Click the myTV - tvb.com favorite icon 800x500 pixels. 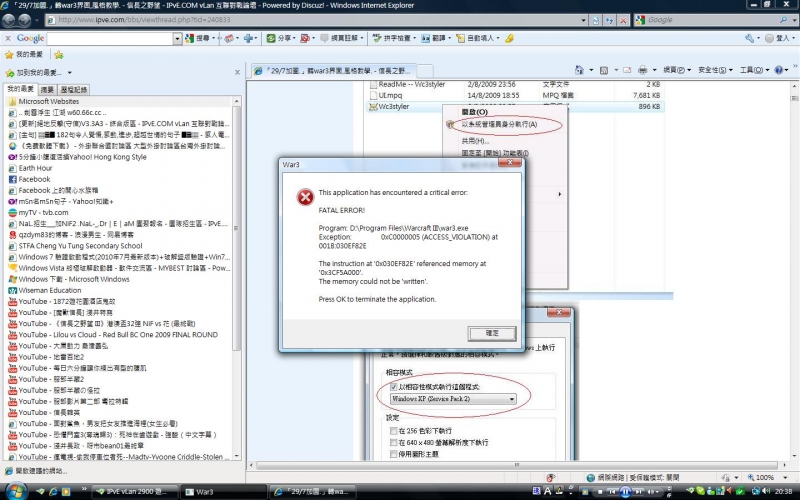pyautogui.click(x=12, y=212)
